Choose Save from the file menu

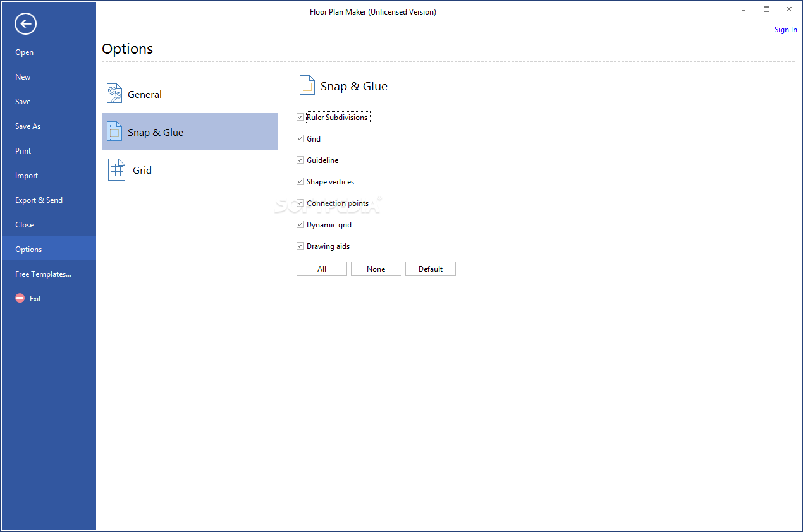click(x=49, y=102)
